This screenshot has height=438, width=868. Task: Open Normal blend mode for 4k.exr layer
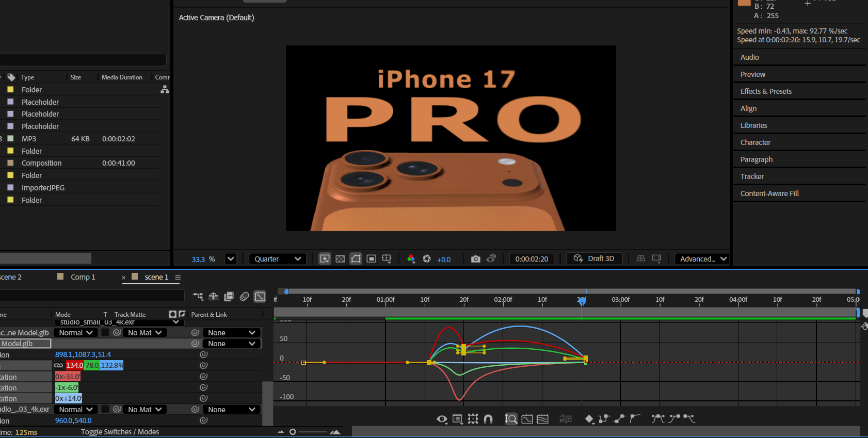click(76, 410)
